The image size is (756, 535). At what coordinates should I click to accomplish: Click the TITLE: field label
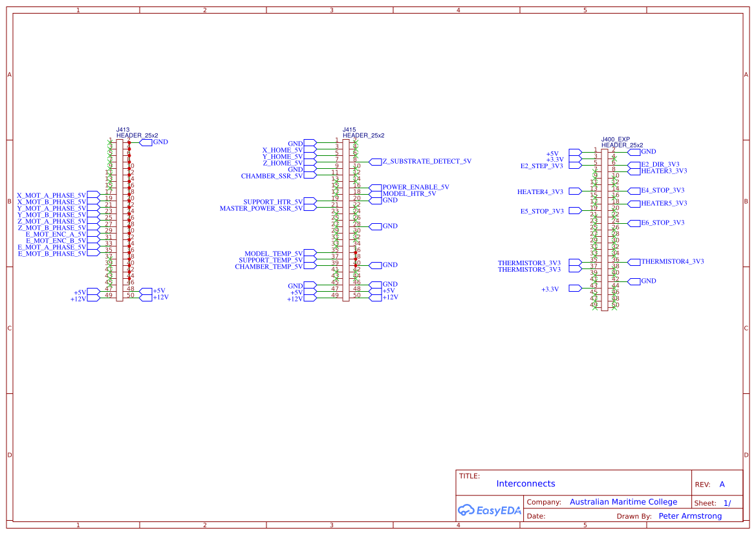pyautogui.click(x=470, y=476)
